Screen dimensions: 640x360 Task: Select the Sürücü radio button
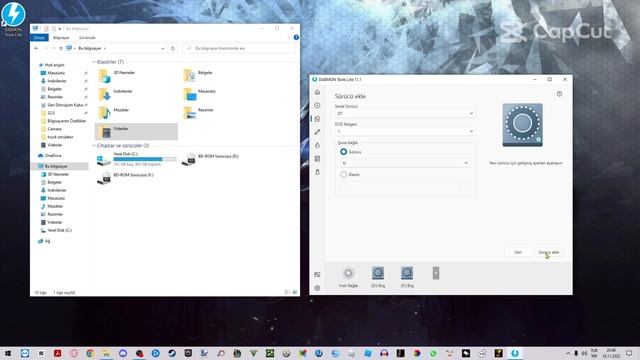344,152
